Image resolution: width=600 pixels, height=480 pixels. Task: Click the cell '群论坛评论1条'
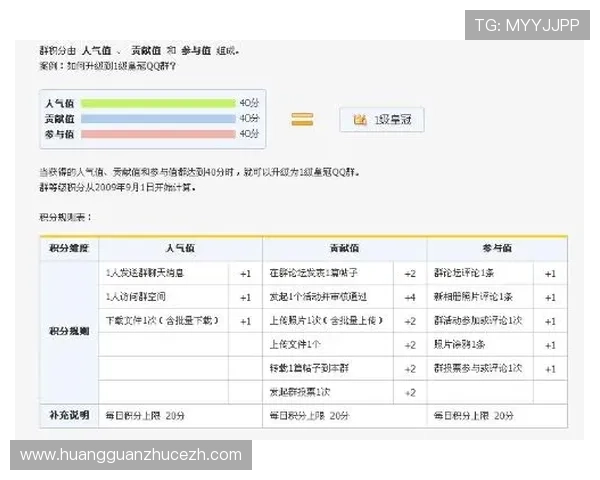pos(480,273)
